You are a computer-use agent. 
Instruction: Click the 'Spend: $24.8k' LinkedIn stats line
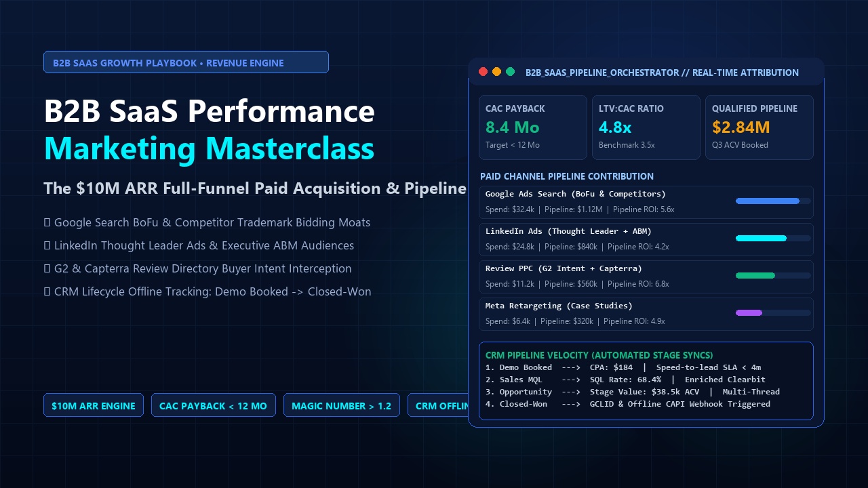tap(577, 247)
